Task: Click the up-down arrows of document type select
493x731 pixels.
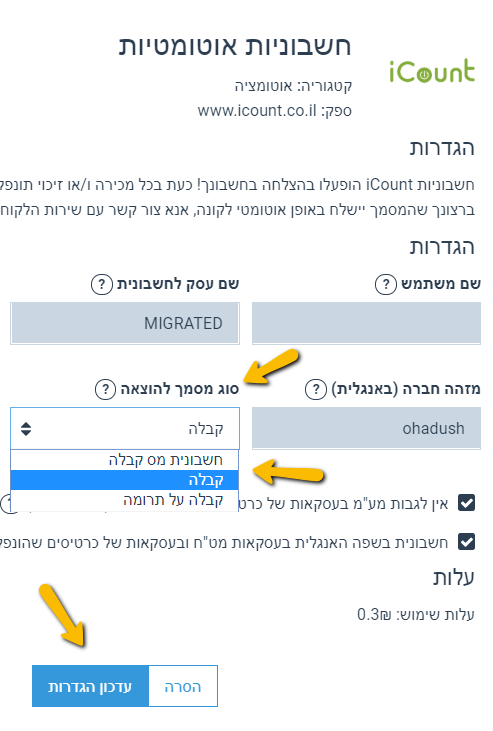Action: pyautogui.click(x=26, y=428)
